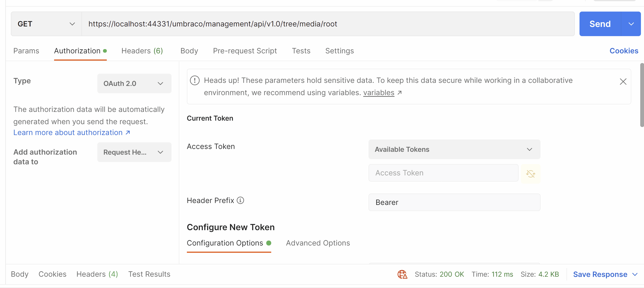Switch to the Params tab
This screenshot has height=288, width=644.
pyautogui.click(x=26, y=51)
